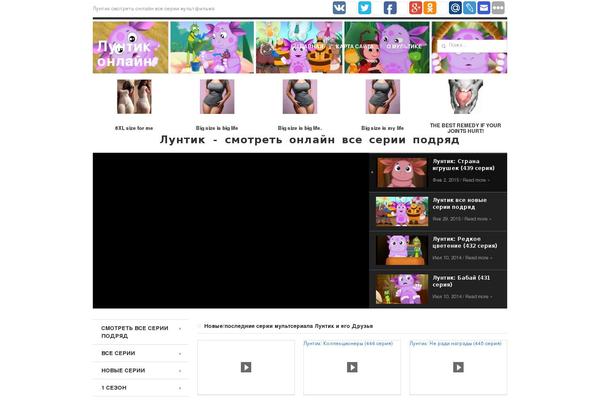Open the О мультике menu item
The height and width of the screenshot is (400, 600).
tap(404, 46)
